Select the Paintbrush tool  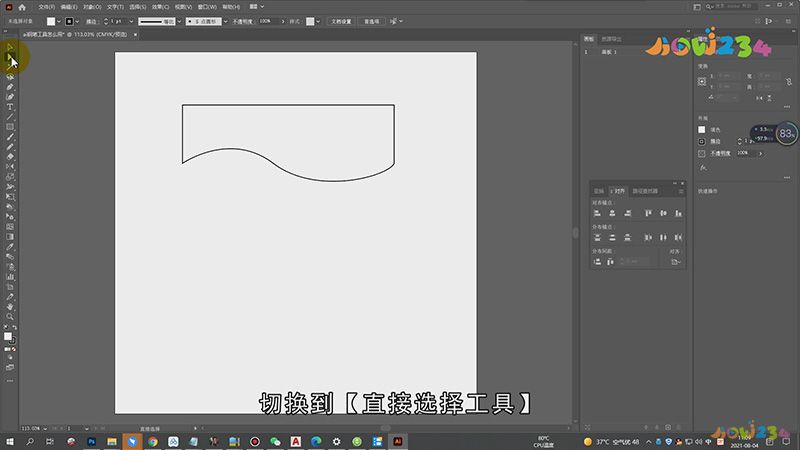pyautogui.click(x=10, y=137)
